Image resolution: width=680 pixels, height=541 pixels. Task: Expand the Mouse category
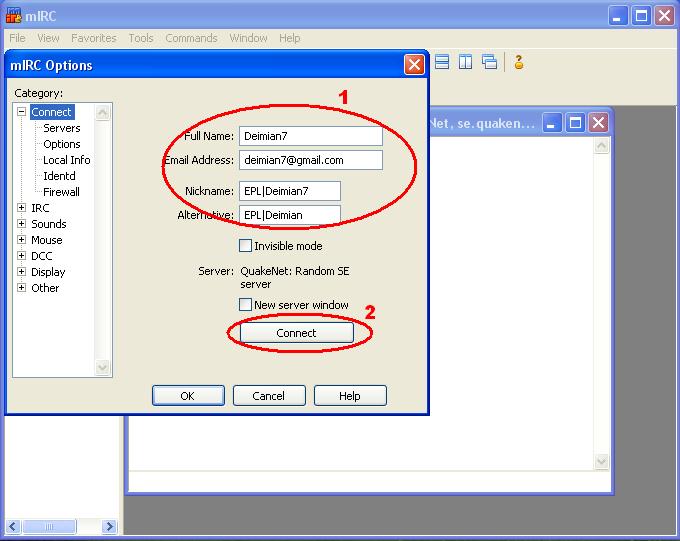point(21,239)
